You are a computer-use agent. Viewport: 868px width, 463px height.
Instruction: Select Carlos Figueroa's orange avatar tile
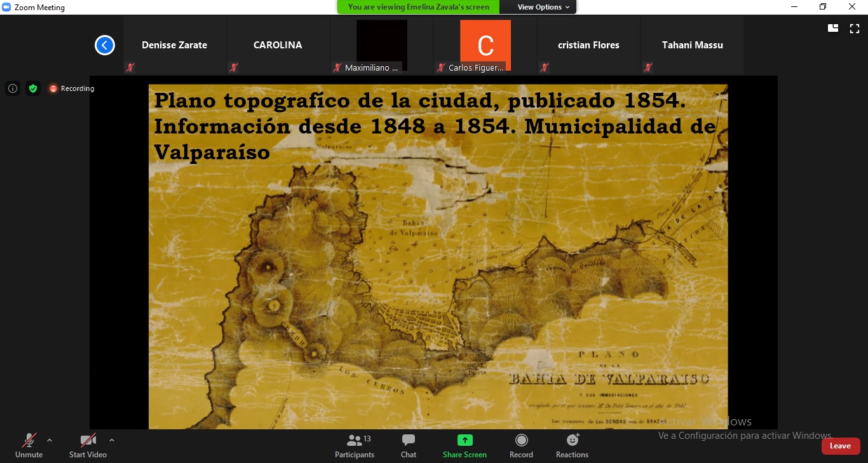pyautogui.click(x=485, y=45)
